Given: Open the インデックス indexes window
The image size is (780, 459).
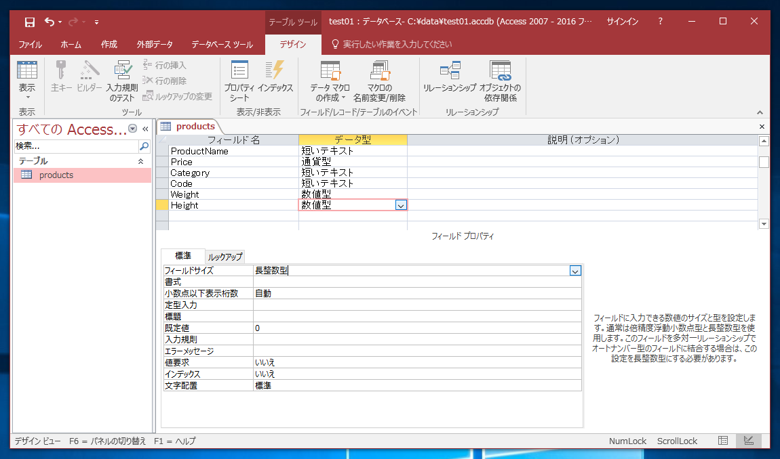Looking at the screenshot, I should [x=275, y=76].
